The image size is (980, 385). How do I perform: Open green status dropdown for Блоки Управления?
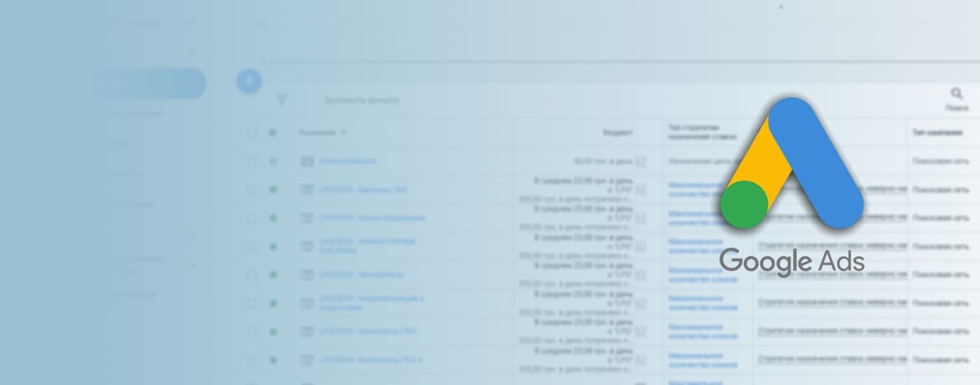pyautogui.click(x=273, y=218)
